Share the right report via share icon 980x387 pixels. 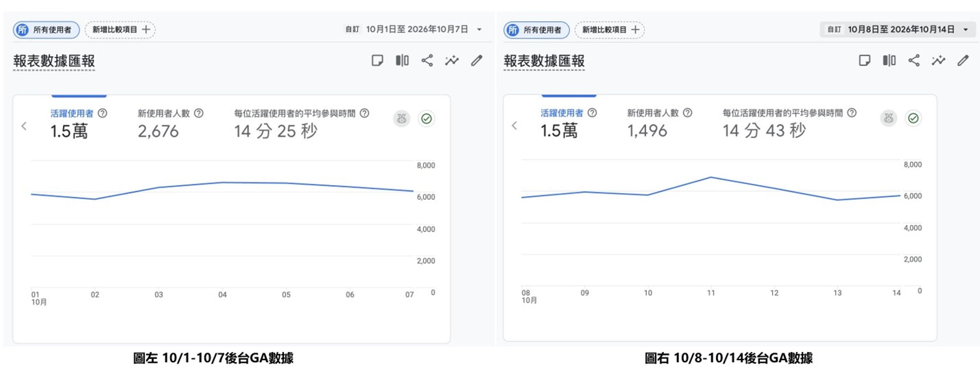click(914, 60)
